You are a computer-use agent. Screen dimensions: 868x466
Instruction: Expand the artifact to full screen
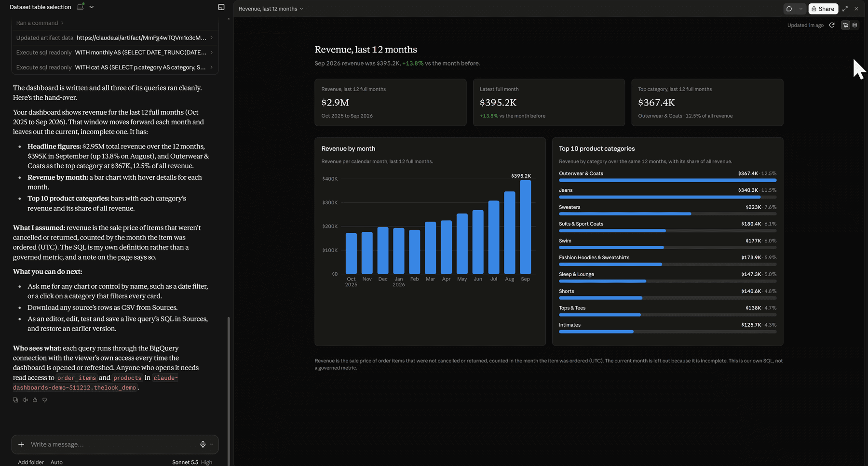(845, 9)
